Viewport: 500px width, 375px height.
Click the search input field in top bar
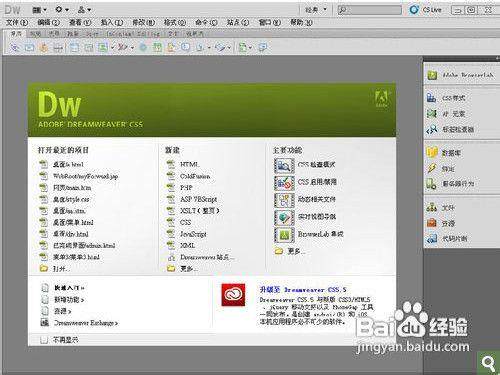click(369, 10)
